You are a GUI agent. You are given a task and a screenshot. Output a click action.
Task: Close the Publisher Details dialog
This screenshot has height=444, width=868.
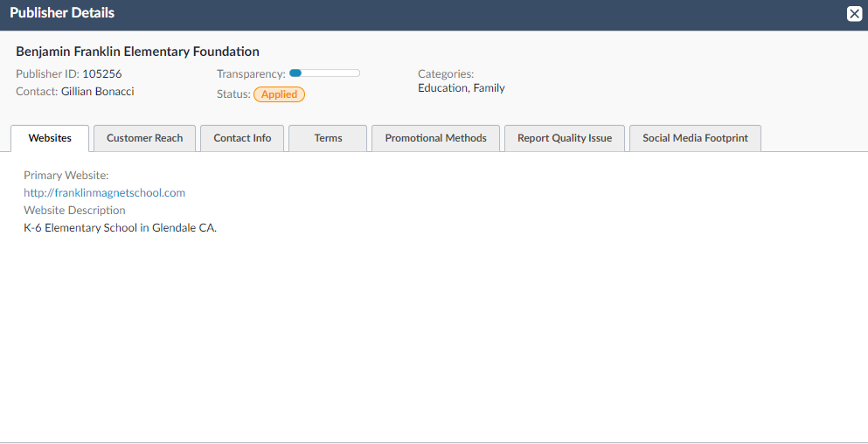tap(854, 14)
